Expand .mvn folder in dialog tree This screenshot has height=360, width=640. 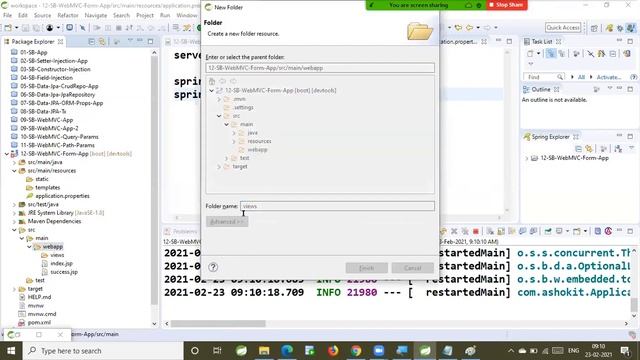(219, 99)
